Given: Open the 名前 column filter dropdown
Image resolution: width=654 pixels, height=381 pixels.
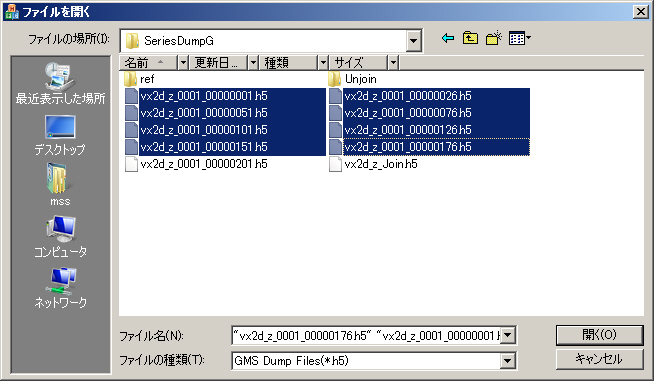Looking at the screenshot, I should coord(183,63).
